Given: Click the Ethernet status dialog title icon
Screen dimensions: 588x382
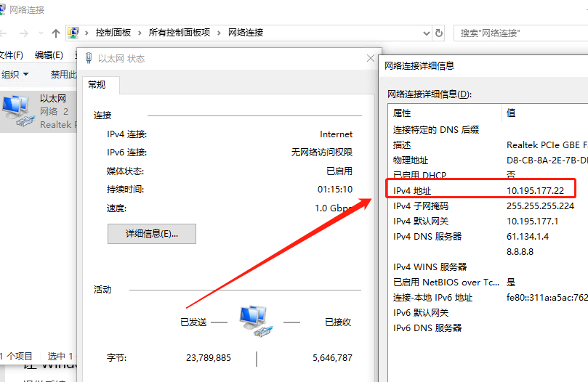Looking at the screenshot, I should point(89,58).
